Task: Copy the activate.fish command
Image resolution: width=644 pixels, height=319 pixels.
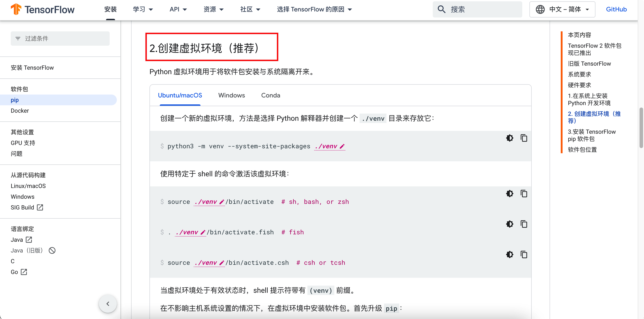Action: tap(524, 224)
